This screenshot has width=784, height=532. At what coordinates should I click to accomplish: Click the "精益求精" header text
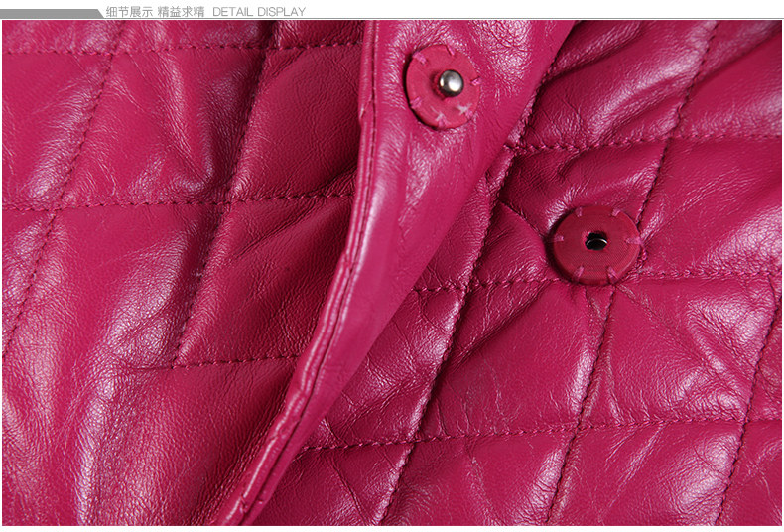coord(181,12)
